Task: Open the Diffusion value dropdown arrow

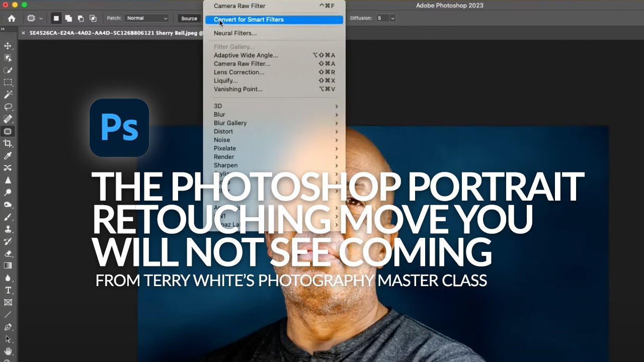Action: pos(392,18)
